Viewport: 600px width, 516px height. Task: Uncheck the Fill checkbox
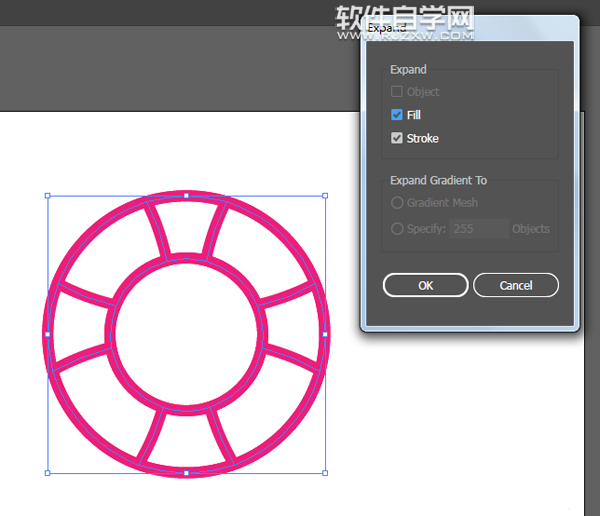[x=397, y=115]
